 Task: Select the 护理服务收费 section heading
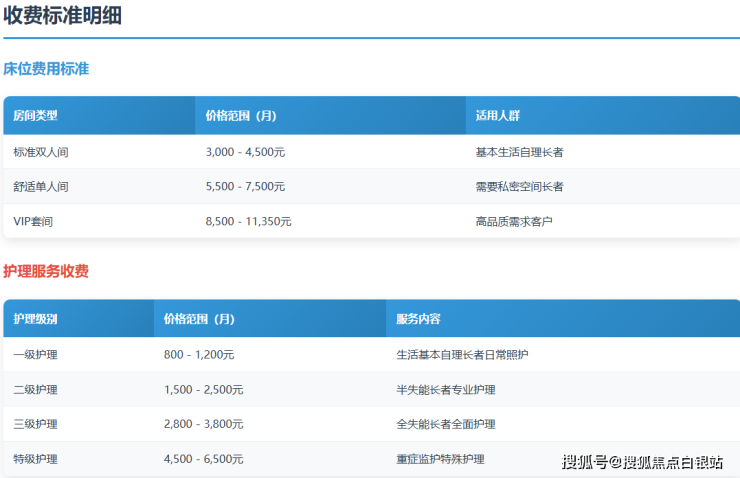pos(46,271)
